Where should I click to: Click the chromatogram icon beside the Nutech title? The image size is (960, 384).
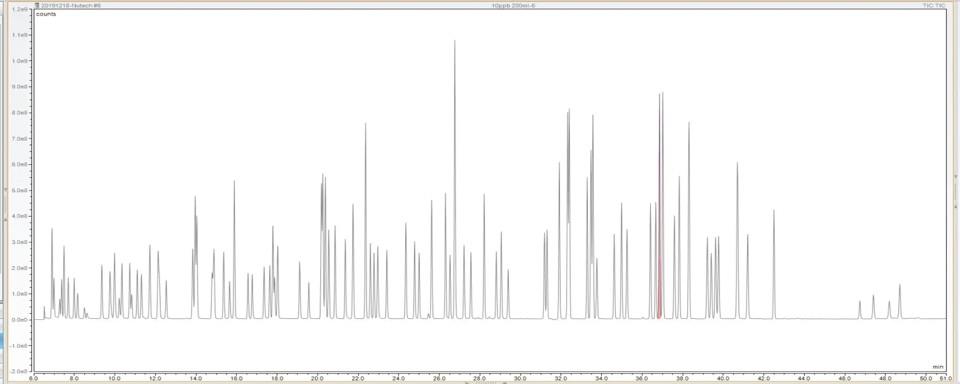[37, 6]
